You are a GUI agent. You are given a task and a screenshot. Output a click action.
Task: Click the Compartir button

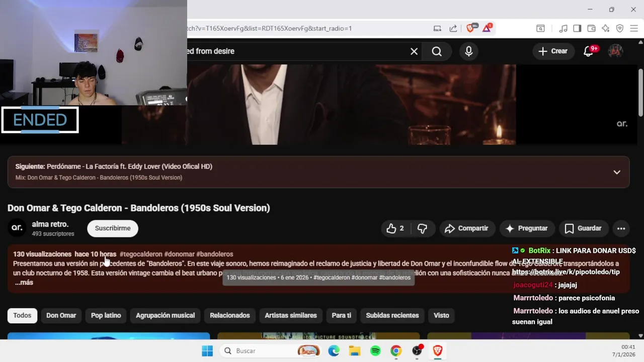click(467, 228)
